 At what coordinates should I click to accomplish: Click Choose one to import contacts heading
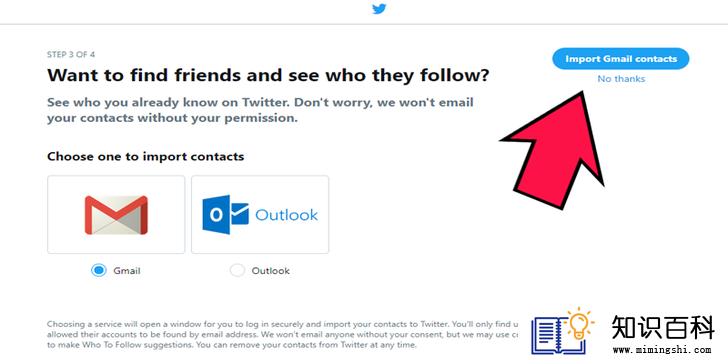pos(146,156)
